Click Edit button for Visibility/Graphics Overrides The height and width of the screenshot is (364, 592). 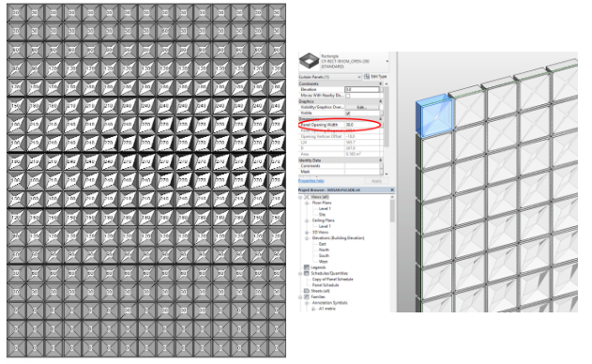362,107
